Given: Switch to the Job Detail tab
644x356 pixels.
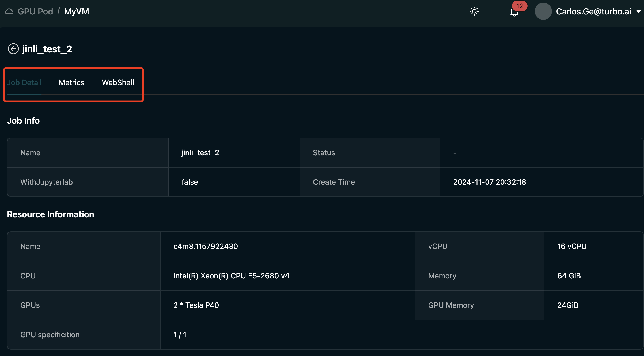Looking at the screenshot, I should pyautogui.click(x=24, y=82).
